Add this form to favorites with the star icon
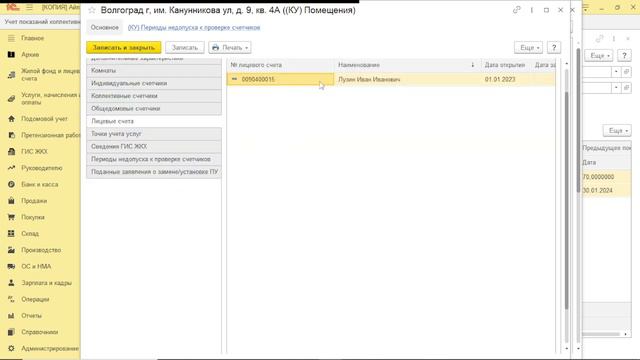 (x=92, y=10)
